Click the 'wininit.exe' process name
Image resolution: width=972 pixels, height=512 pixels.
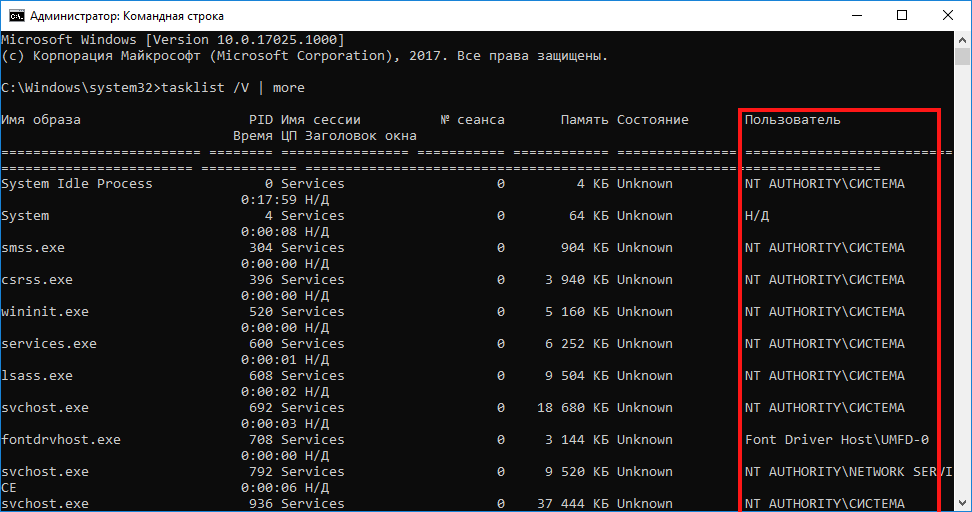click(45, 312)
